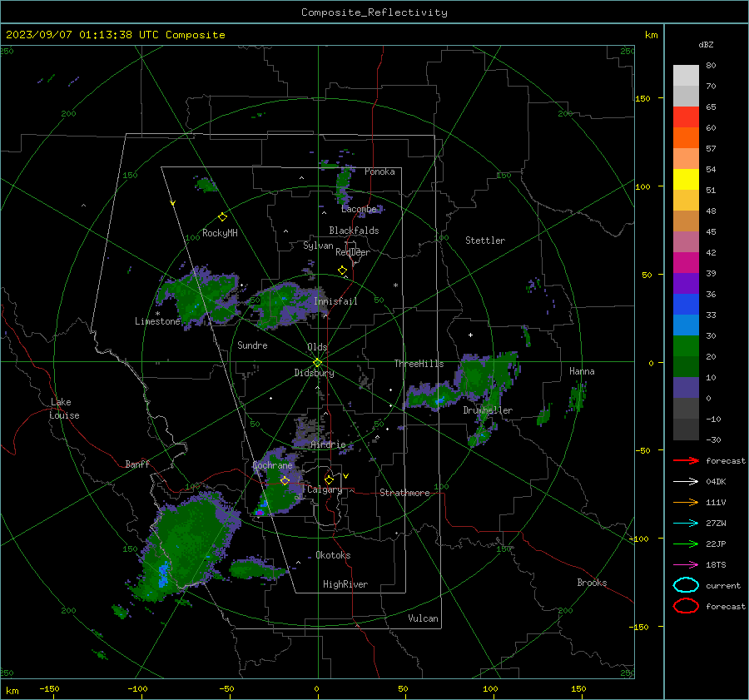Click the magenta 18TS arrow icon

click(x=686, y=565)
